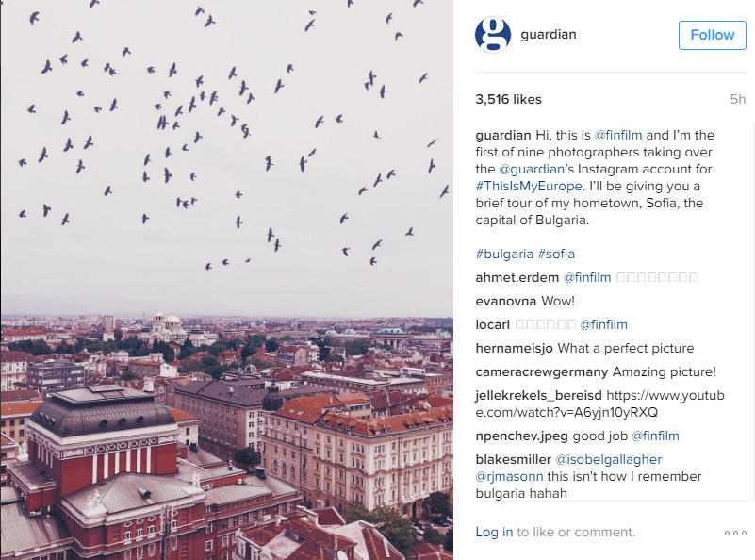Open the three-dot more options menu
The height and width of the screenshot is (560, 755).
click(736, 533)
